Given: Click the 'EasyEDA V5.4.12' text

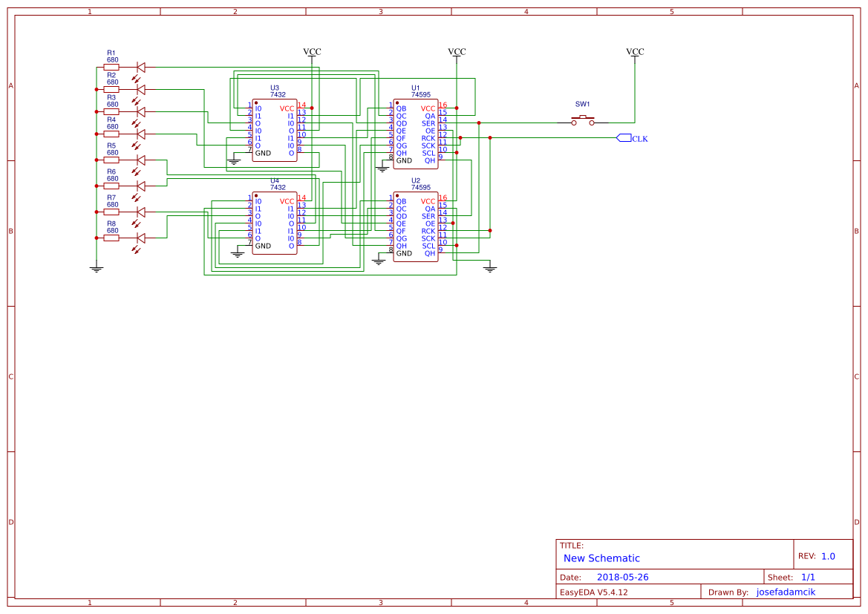Looking at the screenshot, I should (x=593, y=592).
